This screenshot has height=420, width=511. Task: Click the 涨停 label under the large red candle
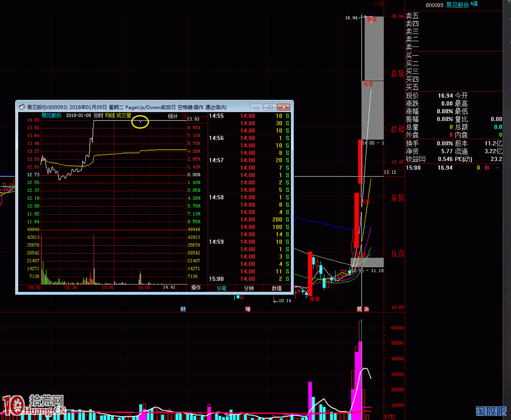coord(315,299)
